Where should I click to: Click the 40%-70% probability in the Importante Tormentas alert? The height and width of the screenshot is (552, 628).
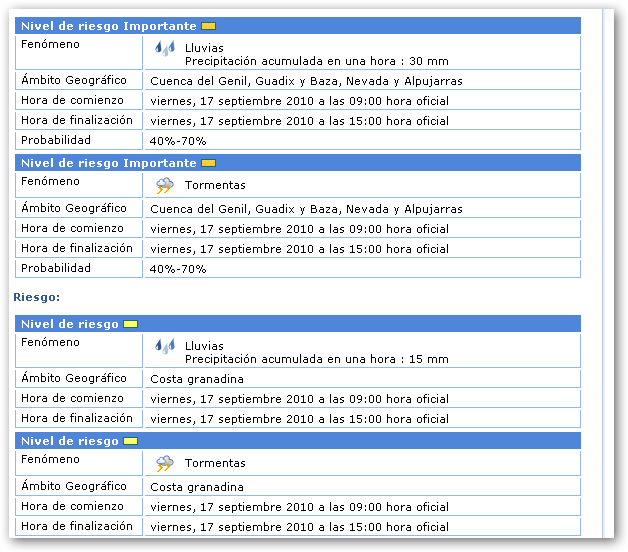click(x=178, y=269)
